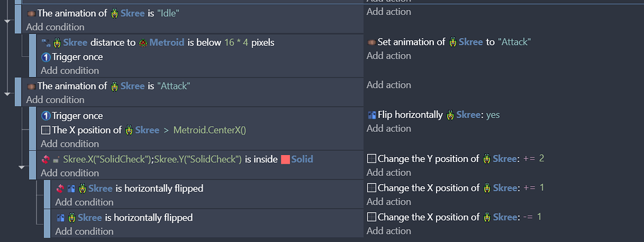Select the Metroid.CenterX() expression

209,130
